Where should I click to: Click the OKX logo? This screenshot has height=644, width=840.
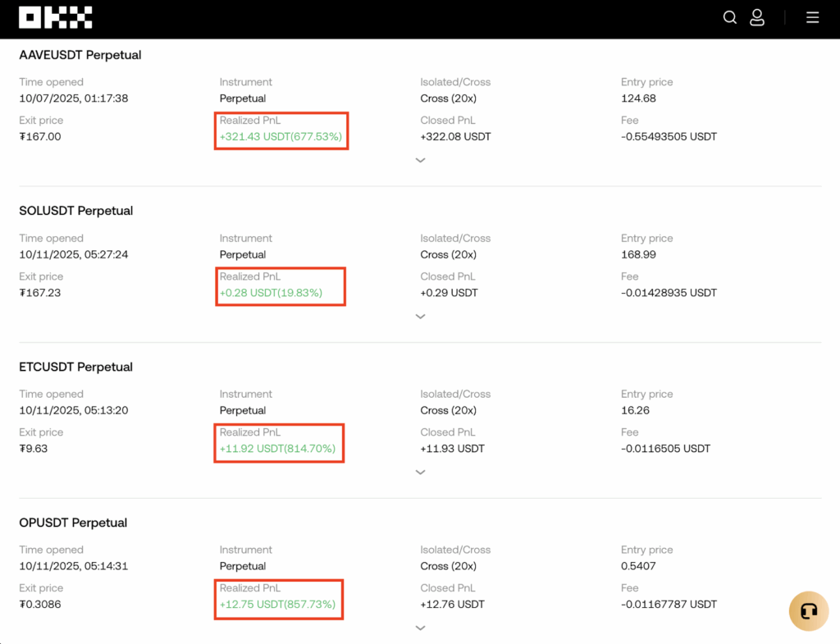pos(55,17)
